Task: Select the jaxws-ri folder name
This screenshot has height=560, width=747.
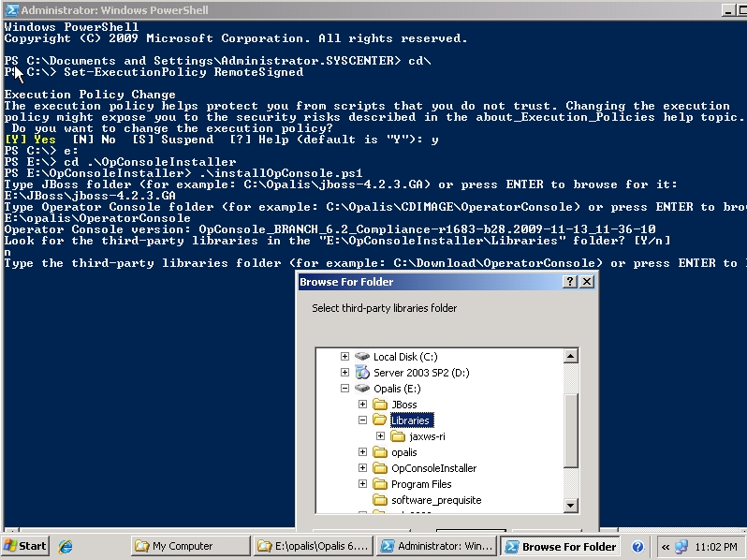Action: point(428,436)
